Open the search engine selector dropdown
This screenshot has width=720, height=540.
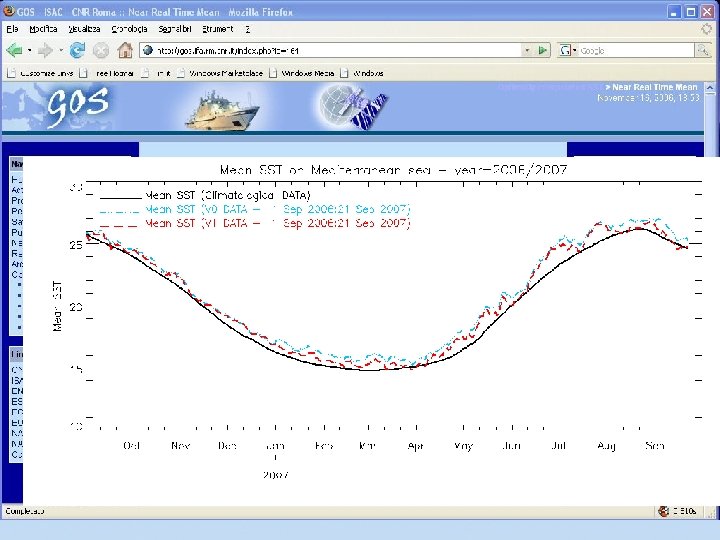pos(568,51)
